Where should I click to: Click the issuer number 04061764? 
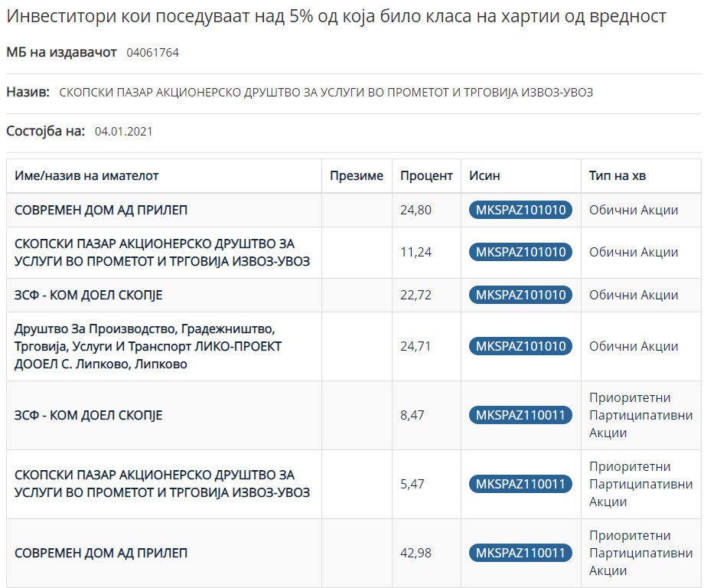click(x=152, y=53)
